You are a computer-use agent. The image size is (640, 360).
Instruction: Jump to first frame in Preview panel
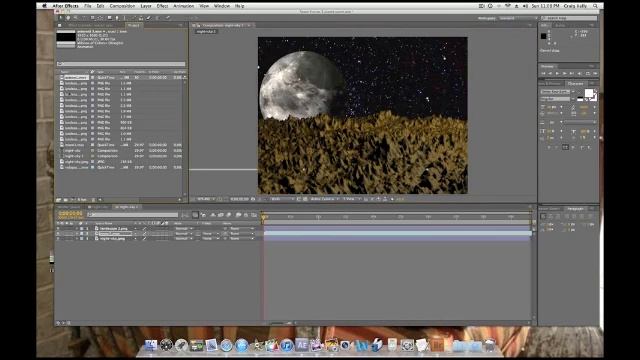pyautogui.click(x=543, y=73)
